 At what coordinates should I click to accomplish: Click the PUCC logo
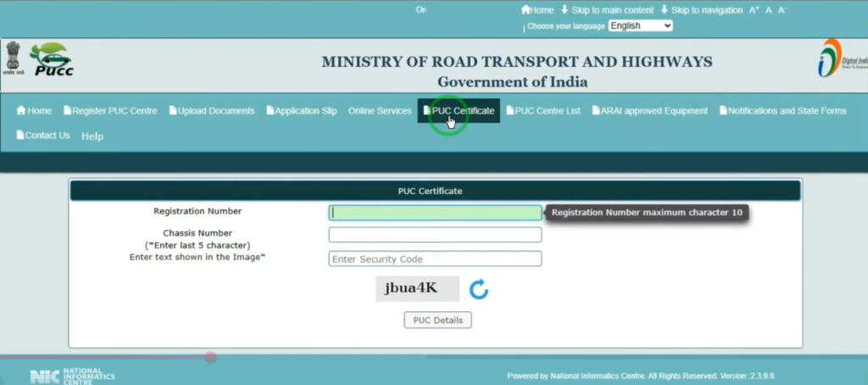point(52,59)
